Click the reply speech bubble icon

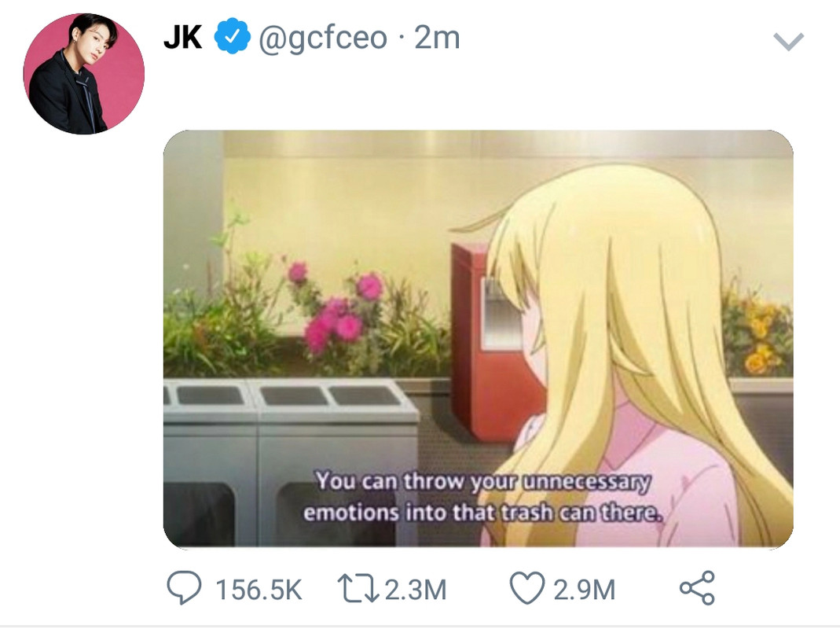click(184, 587)
